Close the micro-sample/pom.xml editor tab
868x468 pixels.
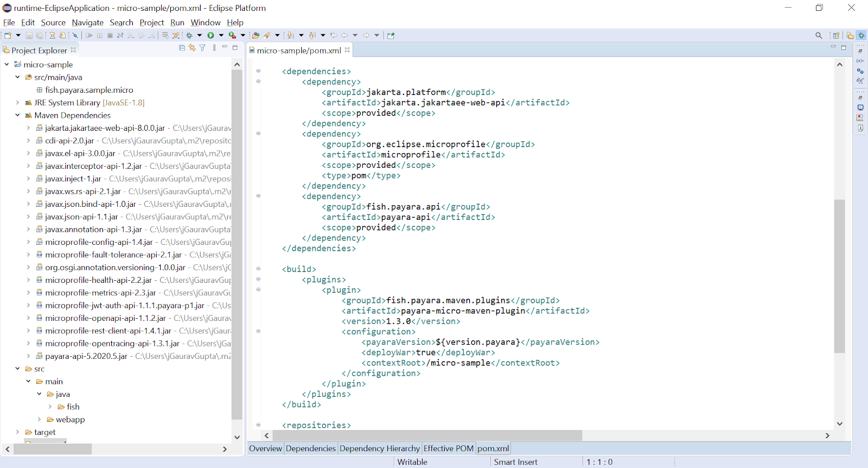(x=347, y=50)
